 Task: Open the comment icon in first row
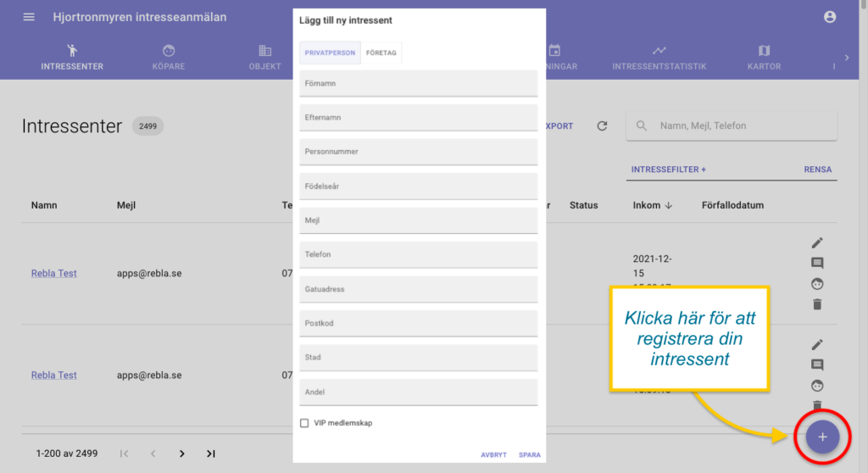tap(817, 264)
